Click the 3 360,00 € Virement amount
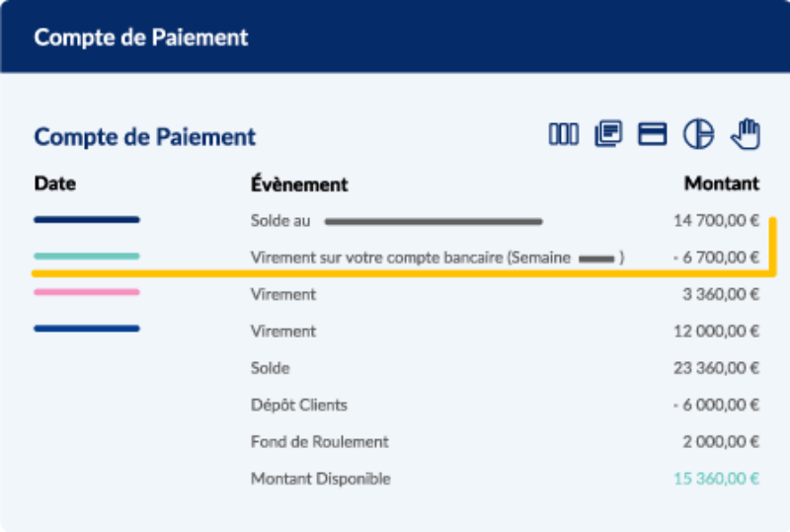This screenshot has width=790, height=532. click(x=720, y=294)
